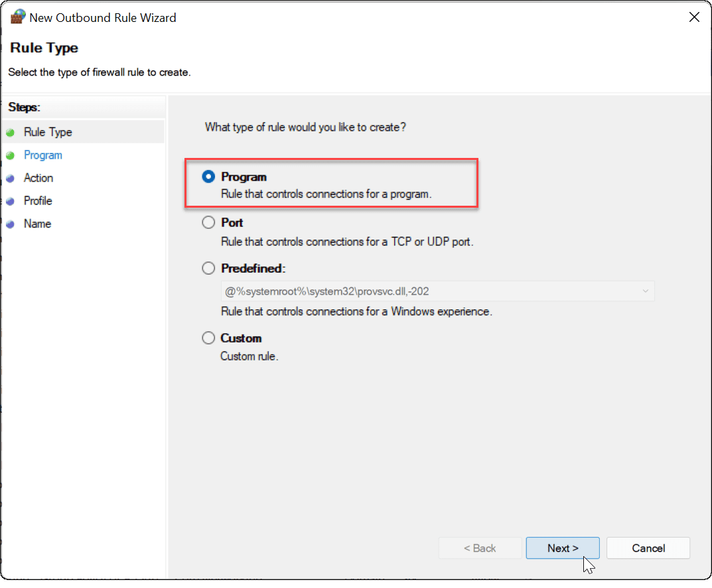
Task: Go to the Rule Type step
Action: [48, 132]
